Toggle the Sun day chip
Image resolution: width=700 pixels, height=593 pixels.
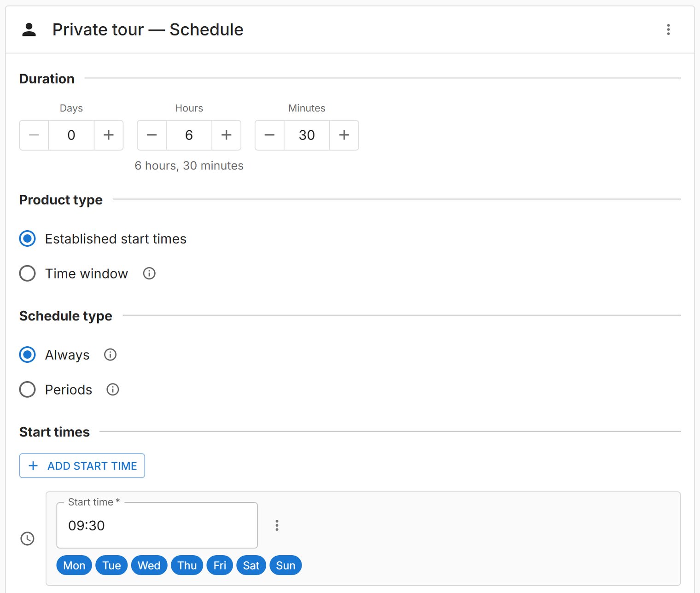[286, 565]
